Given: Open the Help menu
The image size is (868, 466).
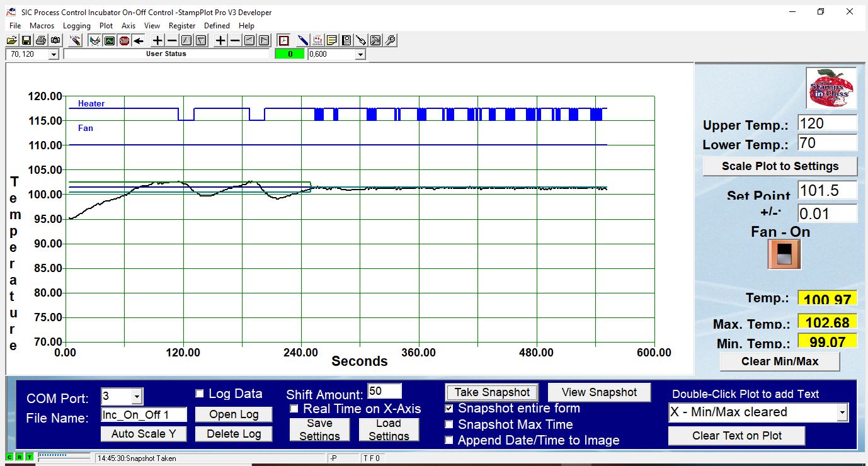Looking at the screenshot, I should pyautogui.click(x=247, y=26).
